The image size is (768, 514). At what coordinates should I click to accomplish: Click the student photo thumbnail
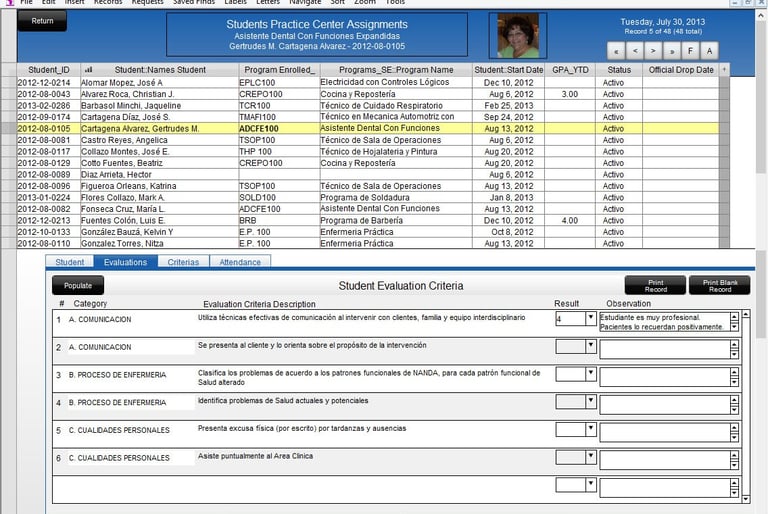click(x=518, y=36)
